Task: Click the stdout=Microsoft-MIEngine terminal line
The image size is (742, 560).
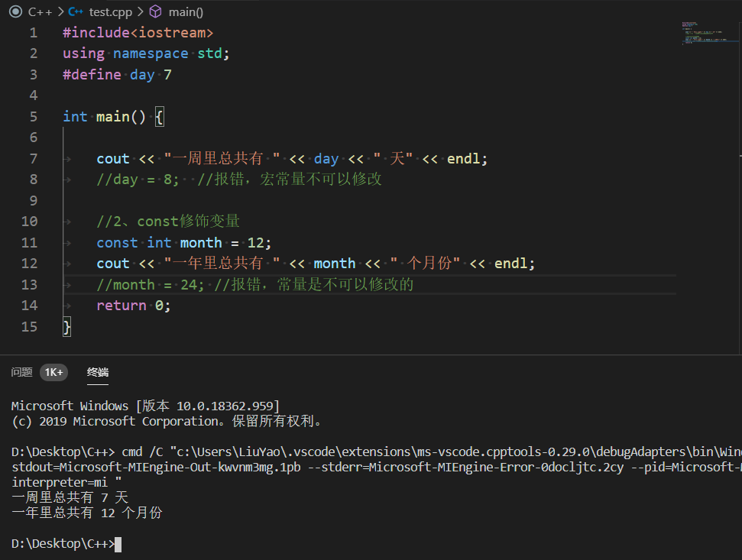Action: (x=377, y=467)
